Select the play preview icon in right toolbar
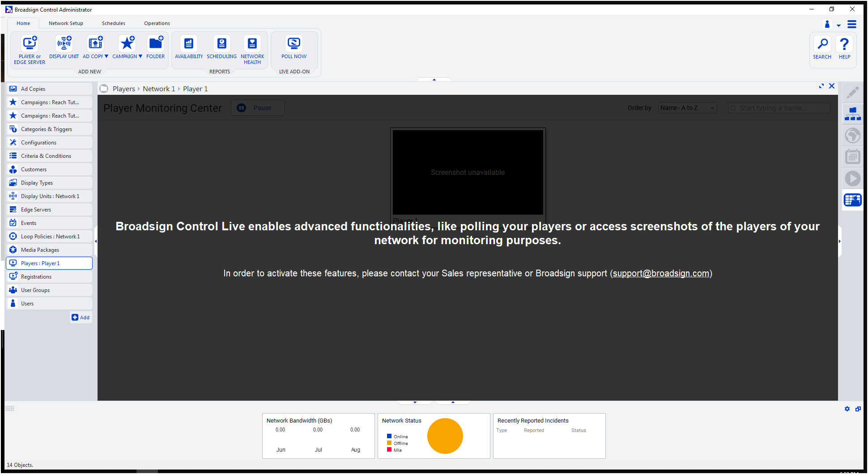This screenshot has width=868, height=474. coord(853,178)
